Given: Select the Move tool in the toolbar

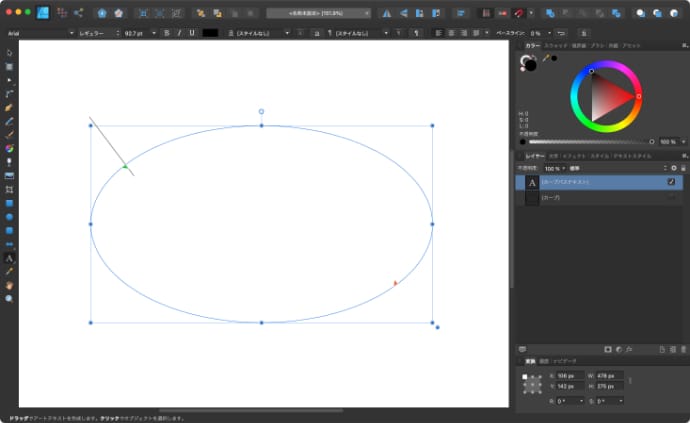Looking at the screenshot, I should 9,52.
